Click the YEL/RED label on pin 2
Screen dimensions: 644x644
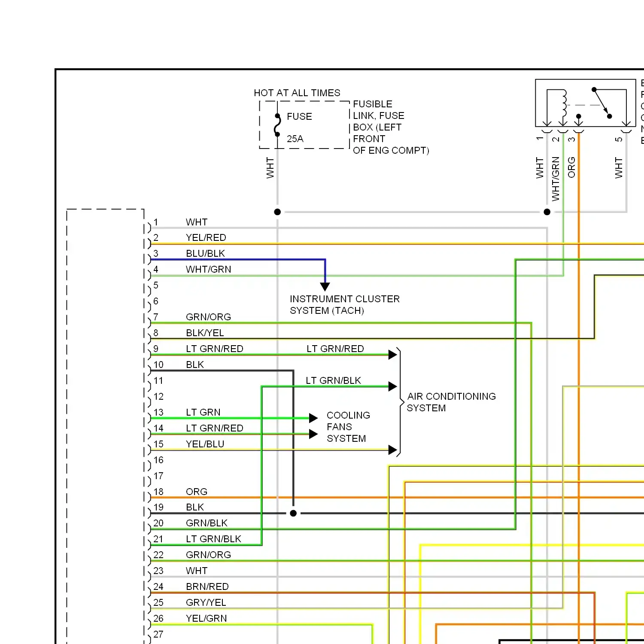[206, 237]
